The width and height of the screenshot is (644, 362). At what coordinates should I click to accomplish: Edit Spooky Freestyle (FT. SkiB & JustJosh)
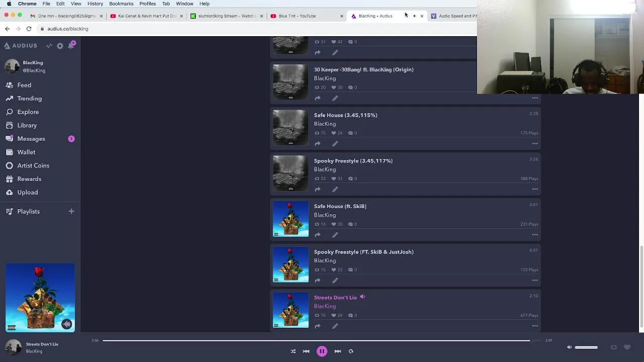tap(335, 281)
